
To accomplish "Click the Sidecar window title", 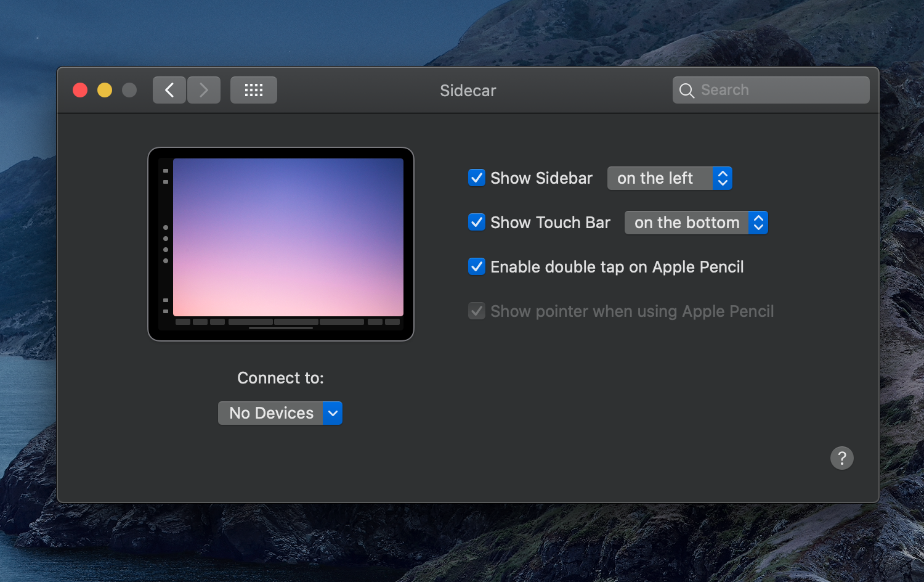I will click(x=468, y=91).
